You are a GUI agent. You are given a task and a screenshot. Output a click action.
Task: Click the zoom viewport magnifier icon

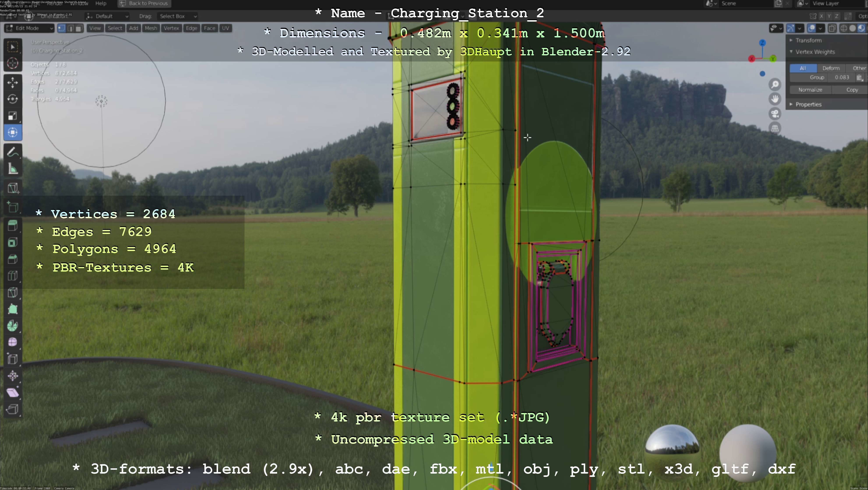[775, 84]
